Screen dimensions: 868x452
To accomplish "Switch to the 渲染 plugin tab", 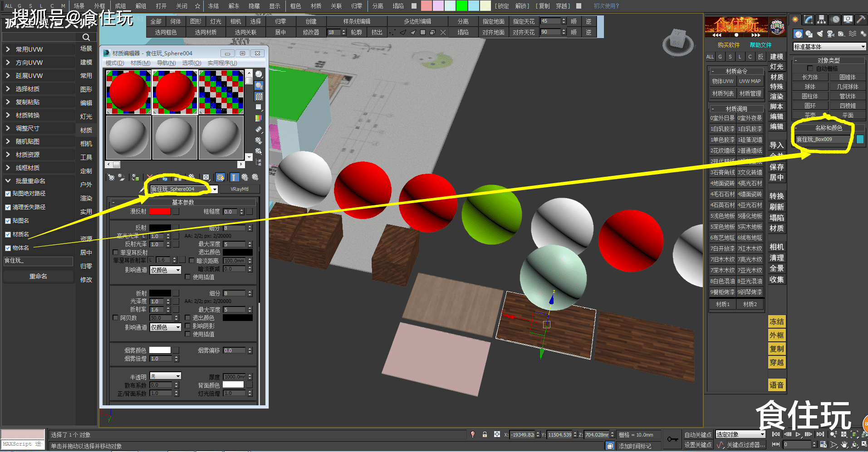I will pyautogui.click(x=86, y=198).
